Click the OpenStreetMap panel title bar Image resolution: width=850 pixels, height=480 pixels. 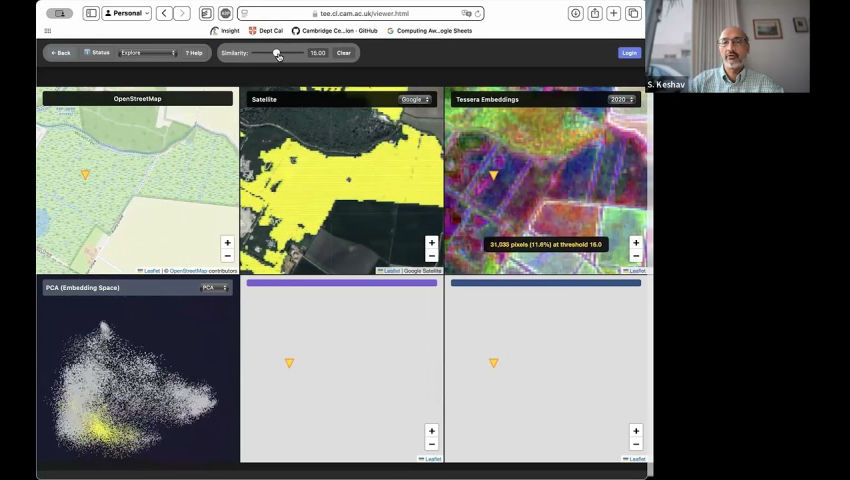138,99
